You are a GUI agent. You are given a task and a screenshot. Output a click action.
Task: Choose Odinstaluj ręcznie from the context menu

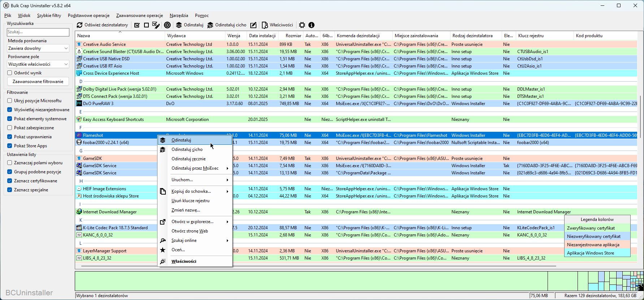[189, 159]
